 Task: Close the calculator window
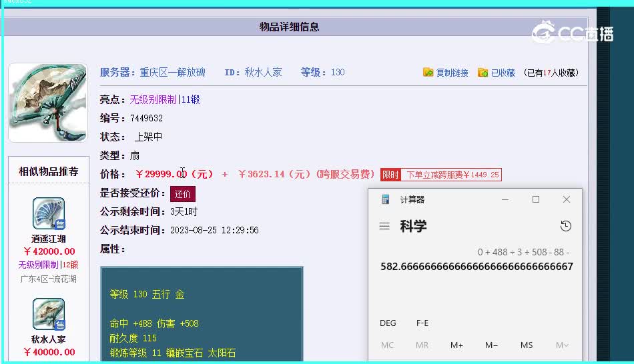(x=567, y=199)
